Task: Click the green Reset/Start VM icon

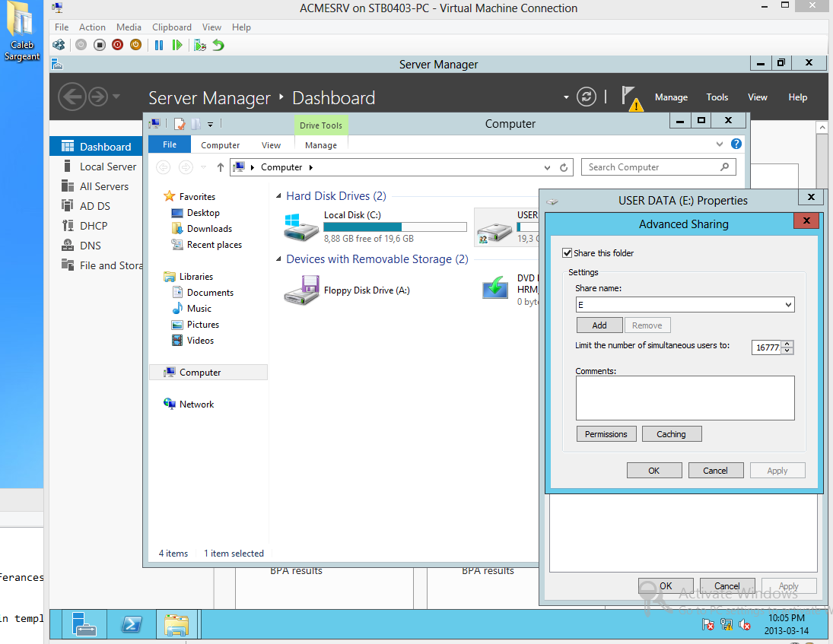Action: tap(177, 45)
